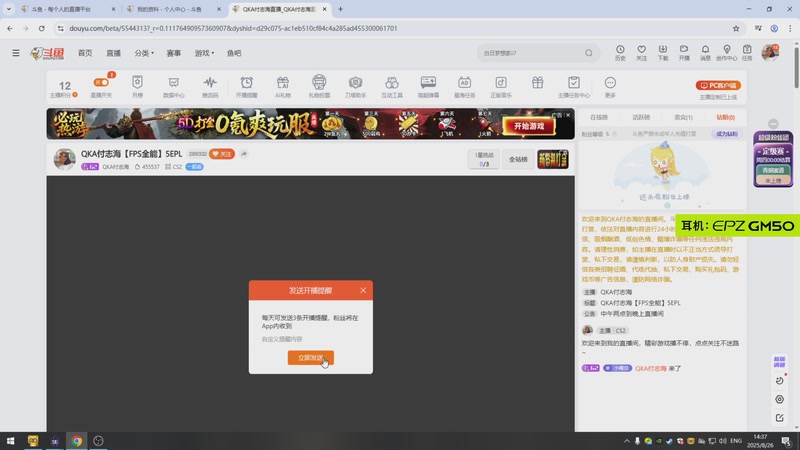This screenshot has height=450, width=800.
Task: Click the 开始游戏 banner button
Action: [529, 126]
